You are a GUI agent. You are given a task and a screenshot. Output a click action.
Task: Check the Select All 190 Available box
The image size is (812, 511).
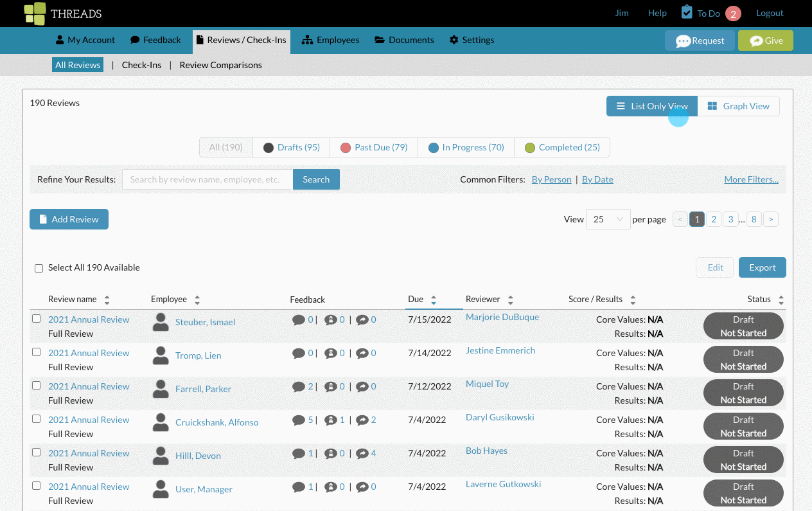39,268
